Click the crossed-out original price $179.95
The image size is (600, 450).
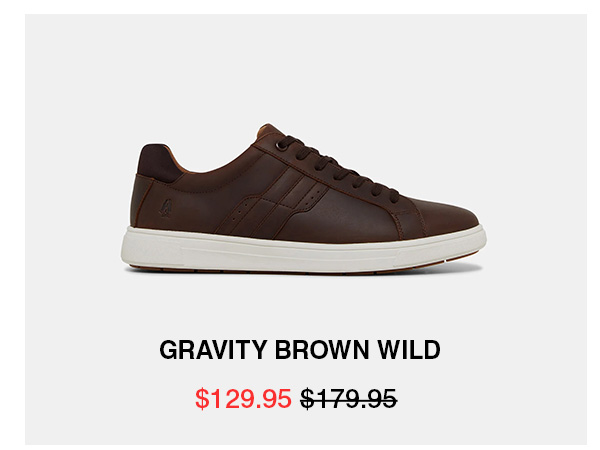click(x=348, y=399)
